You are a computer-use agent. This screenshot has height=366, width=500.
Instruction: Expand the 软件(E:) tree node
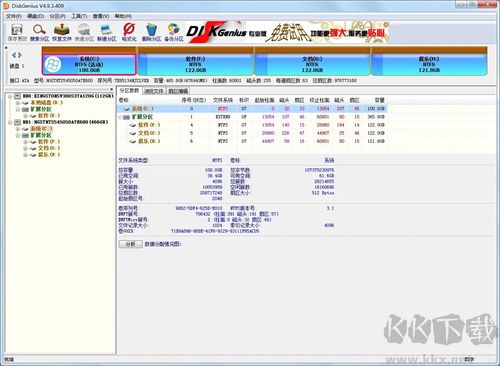[25, 116]
